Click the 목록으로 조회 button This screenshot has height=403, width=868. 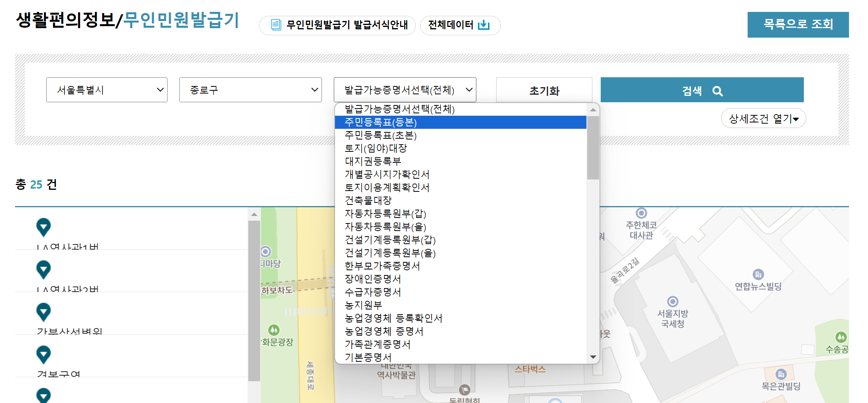(798, 25)
